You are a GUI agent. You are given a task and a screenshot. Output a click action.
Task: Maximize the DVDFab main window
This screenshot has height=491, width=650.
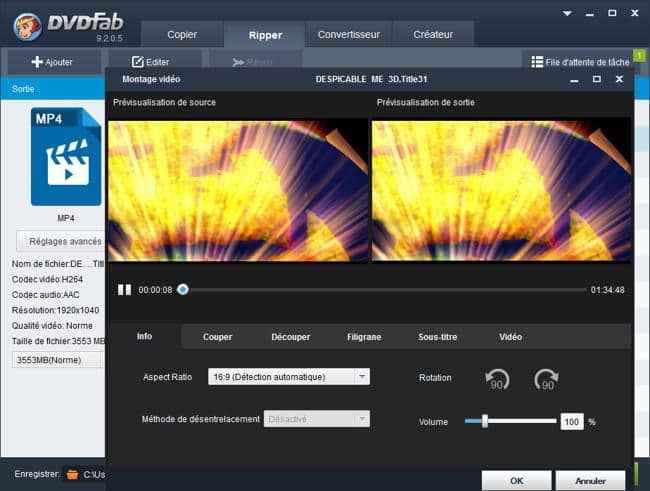click(x=612, y=13)
